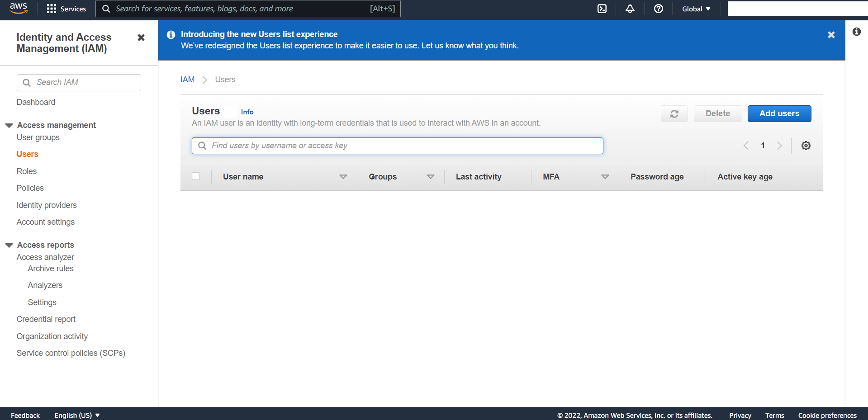This screenshot has height=420, width=868.
Task: Dismiss the new Users list experience banner
Action: 831,34
